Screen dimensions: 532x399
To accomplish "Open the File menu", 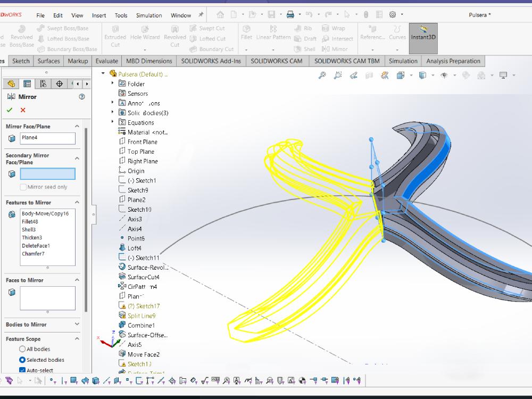I will (x=40, y=15).
